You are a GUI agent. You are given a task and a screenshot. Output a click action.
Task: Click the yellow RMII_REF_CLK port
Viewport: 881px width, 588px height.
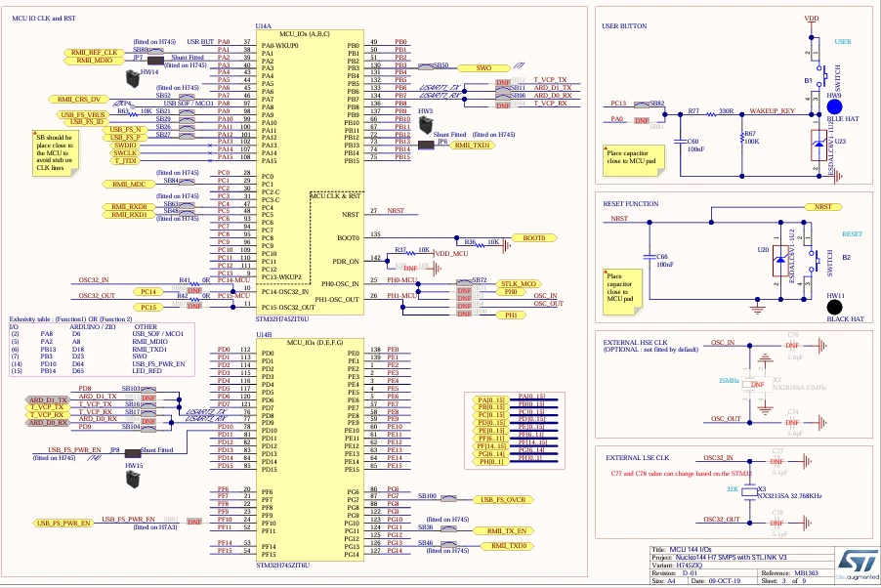coord(94,53)
